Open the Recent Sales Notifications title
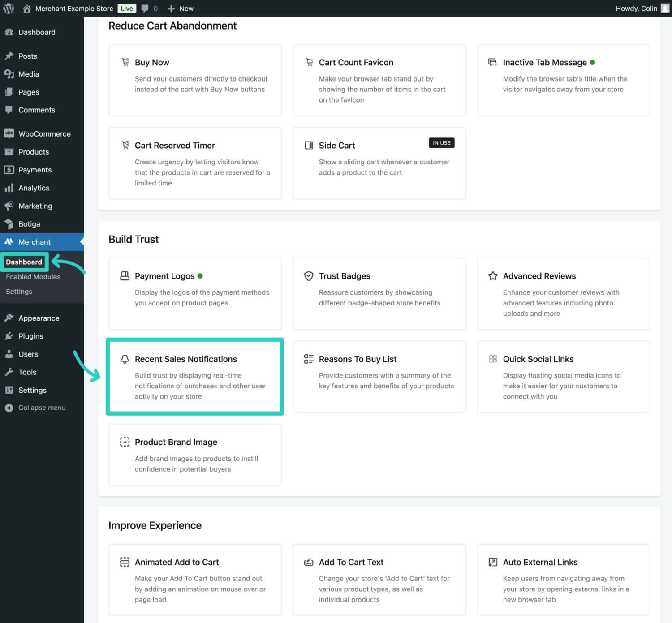 click(x=186, y=359)
